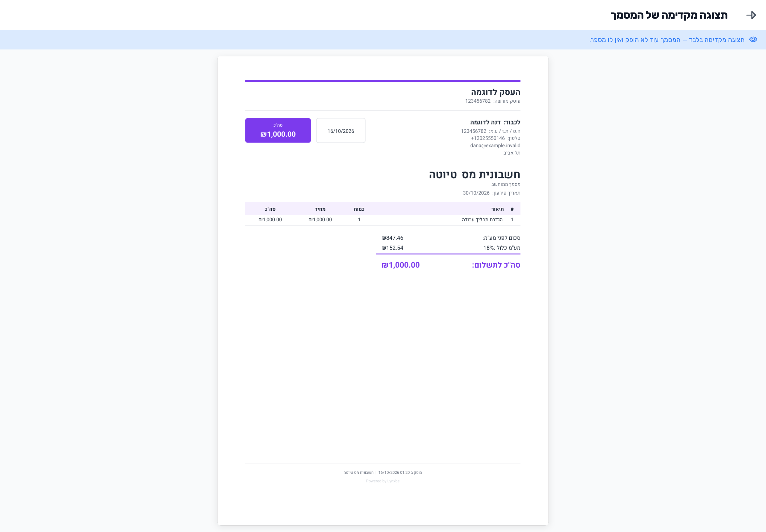Click the 'עוסק מורשה: 123456782' line
The height and width of the screenshot is (532, 766).
tap(493, 101)
